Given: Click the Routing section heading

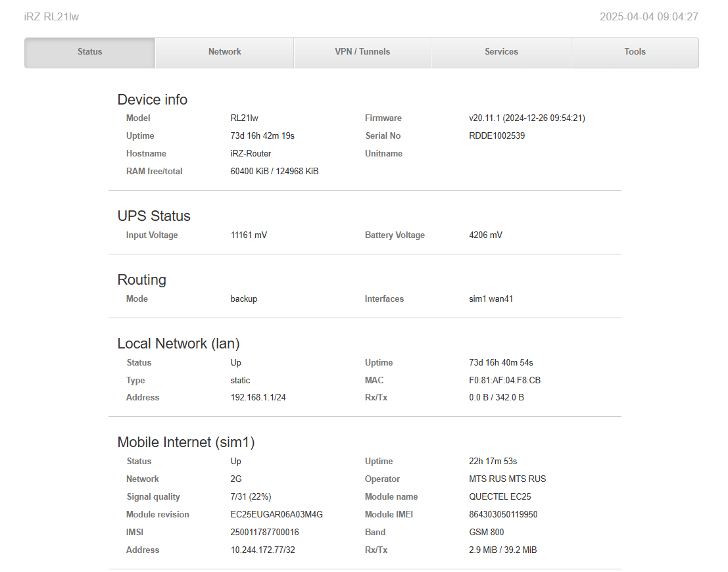Looking at the screenshot, I should (141, 280).
